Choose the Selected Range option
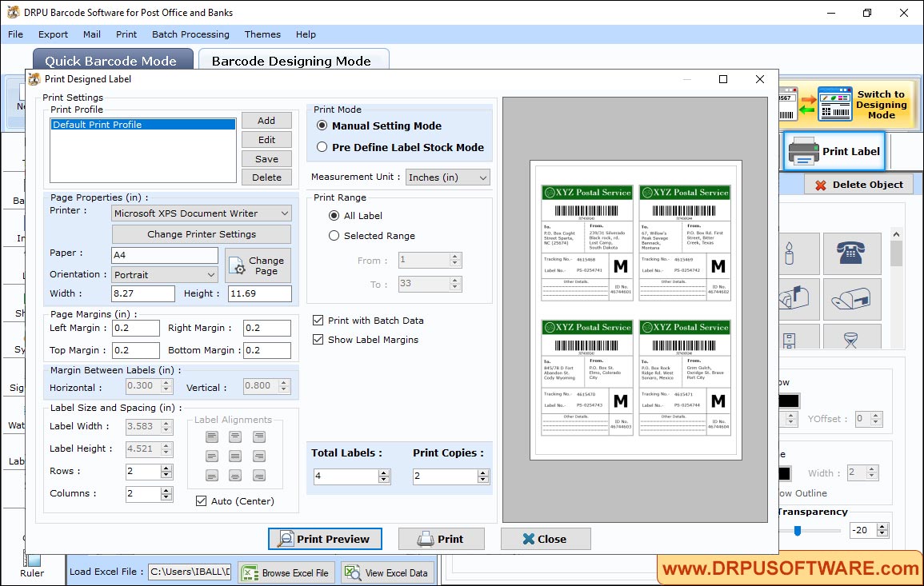 pos(334,236)
